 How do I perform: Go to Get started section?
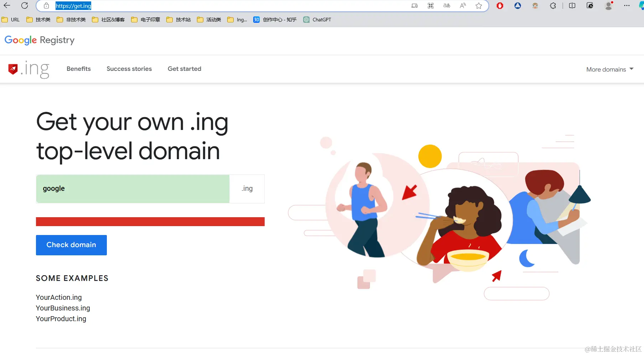point(185,69)
